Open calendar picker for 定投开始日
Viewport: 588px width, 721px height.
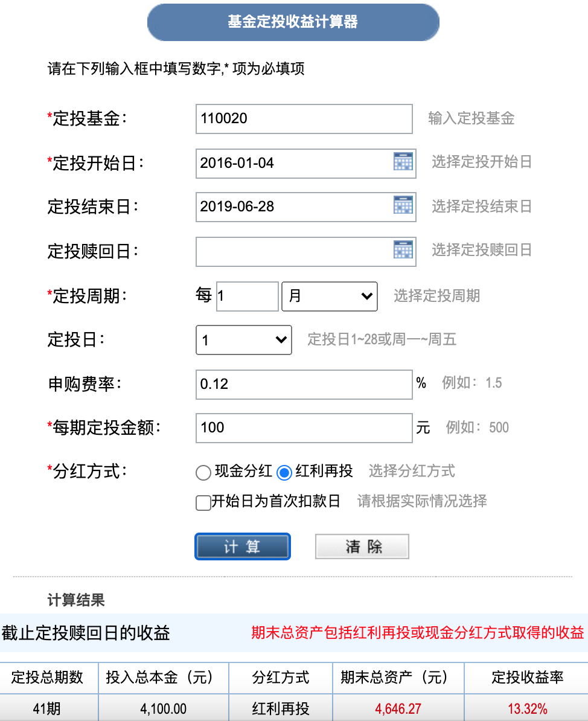point(403,162)
